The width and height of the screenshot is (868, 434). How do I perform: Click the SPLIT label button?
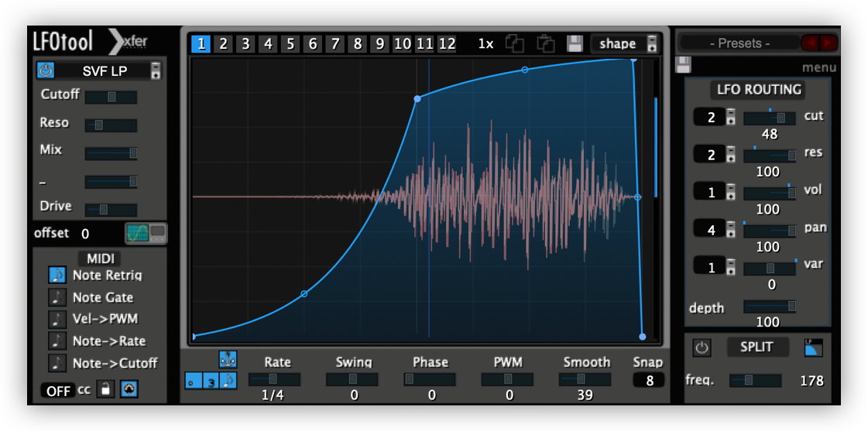point(756,347)
